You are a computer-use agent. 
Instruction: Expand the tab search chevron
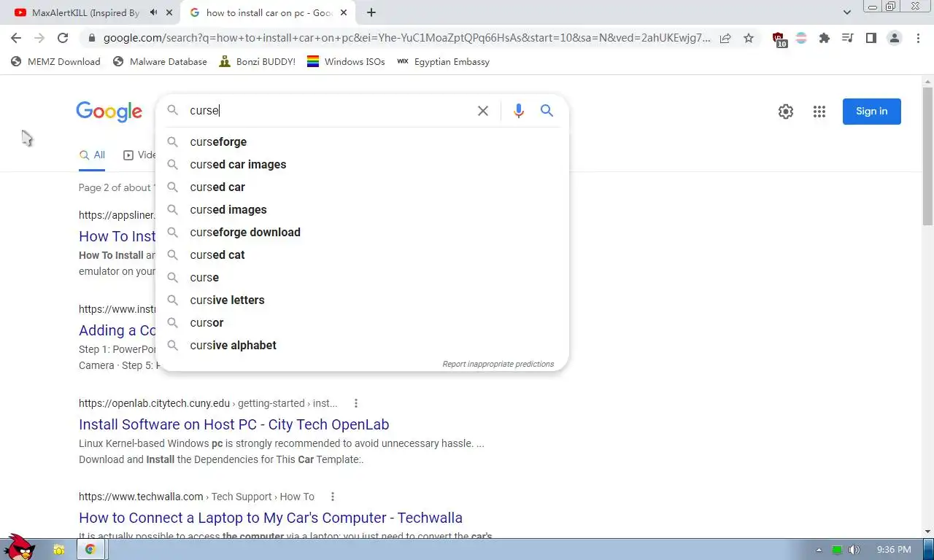tap(847, 12)
